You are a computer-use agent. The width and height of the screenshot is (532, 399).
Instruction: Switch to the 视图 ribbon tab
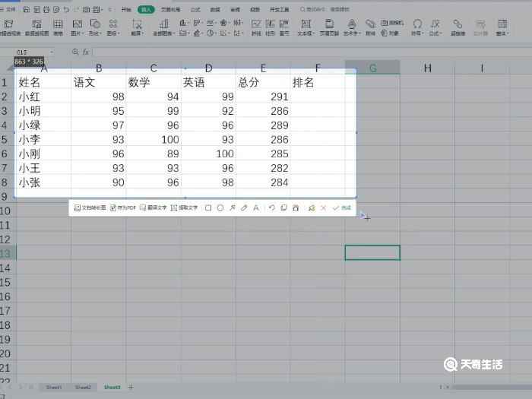[255, 9]
